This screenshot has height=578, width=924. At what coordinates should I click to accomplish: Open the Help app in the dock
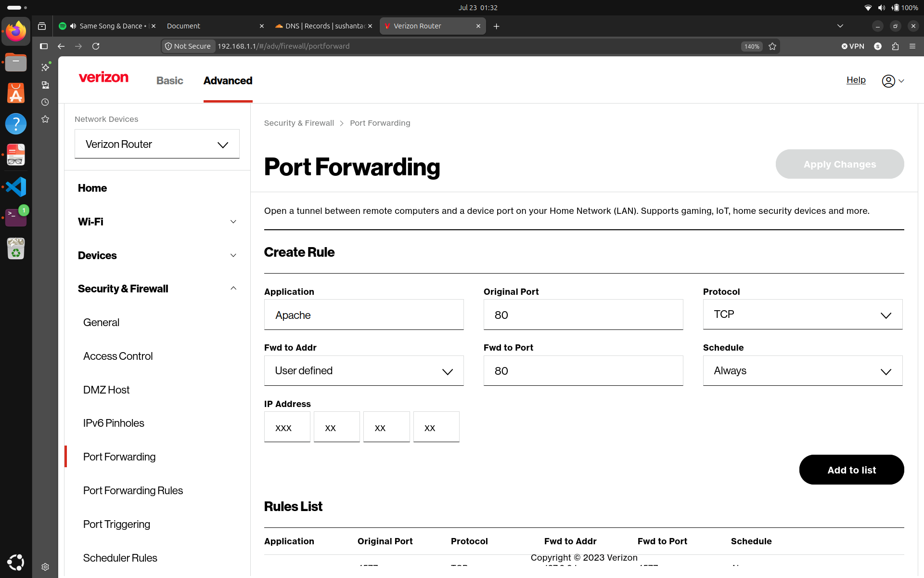pos(16,124)
